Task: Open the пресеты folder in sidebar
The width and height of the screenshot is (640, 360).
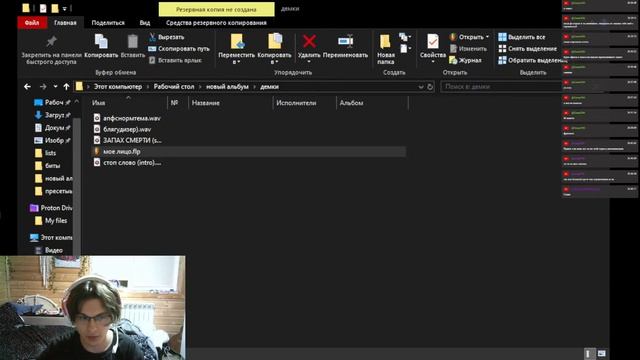Action: pyautogui.click(x=53, y=191)
